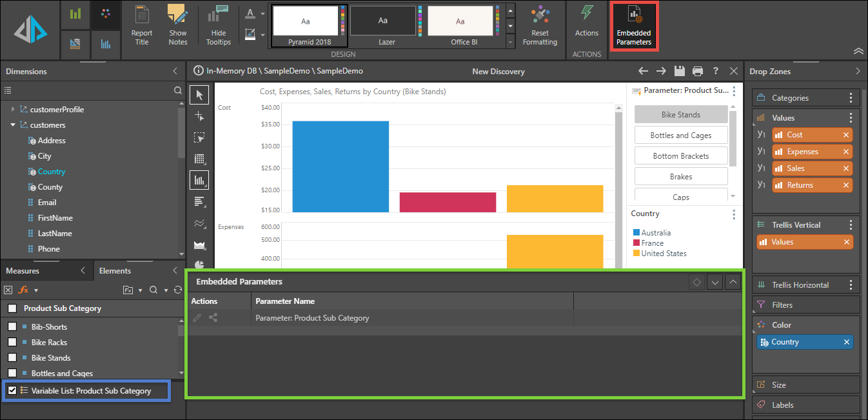
Task: Click the print icon in the header
Action: point(697,71)
